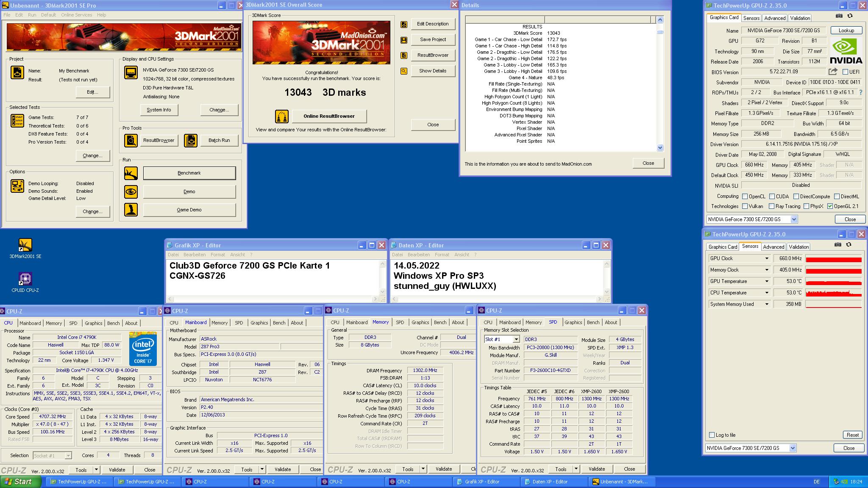Click the System Memory Used sensor graph

(834, 304)
